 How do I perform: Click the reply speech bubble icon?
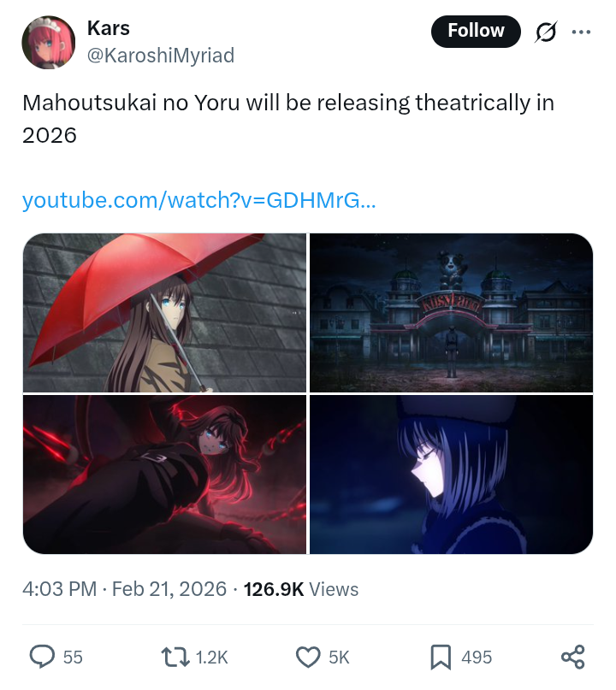(x=42, y=657)
